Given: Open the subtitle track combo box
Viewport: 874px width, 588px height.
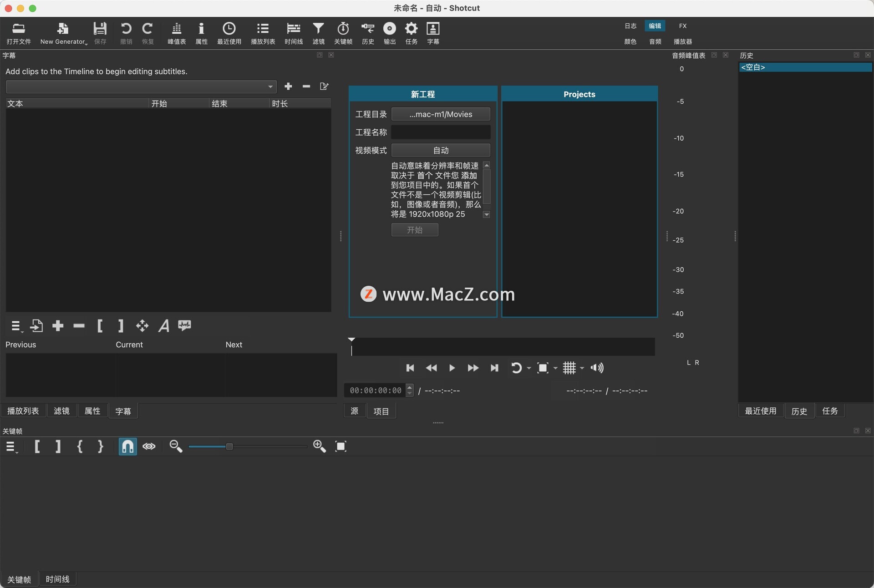Looking at the screenshot, I should pos(141,86).
